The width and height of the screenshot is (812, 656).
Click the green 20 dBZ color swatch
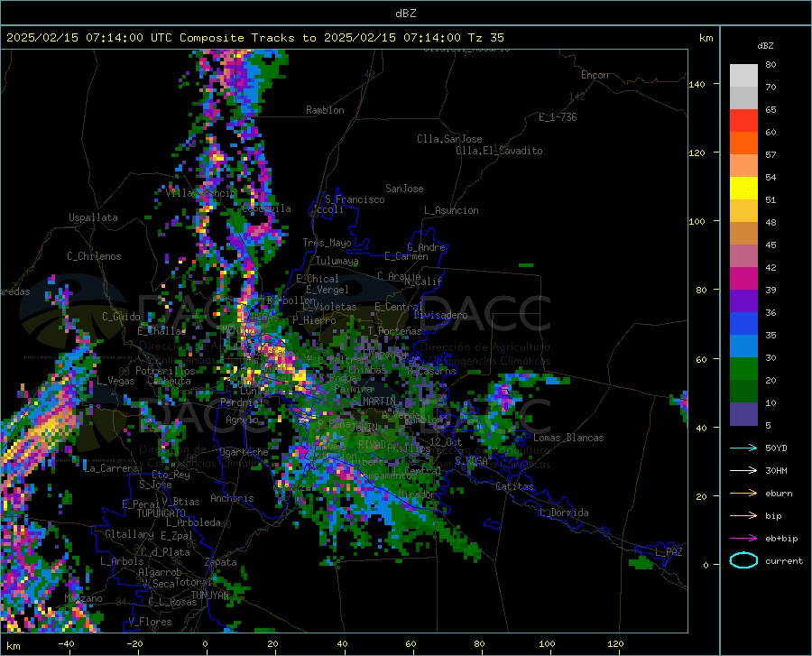[x=743, y=369]
